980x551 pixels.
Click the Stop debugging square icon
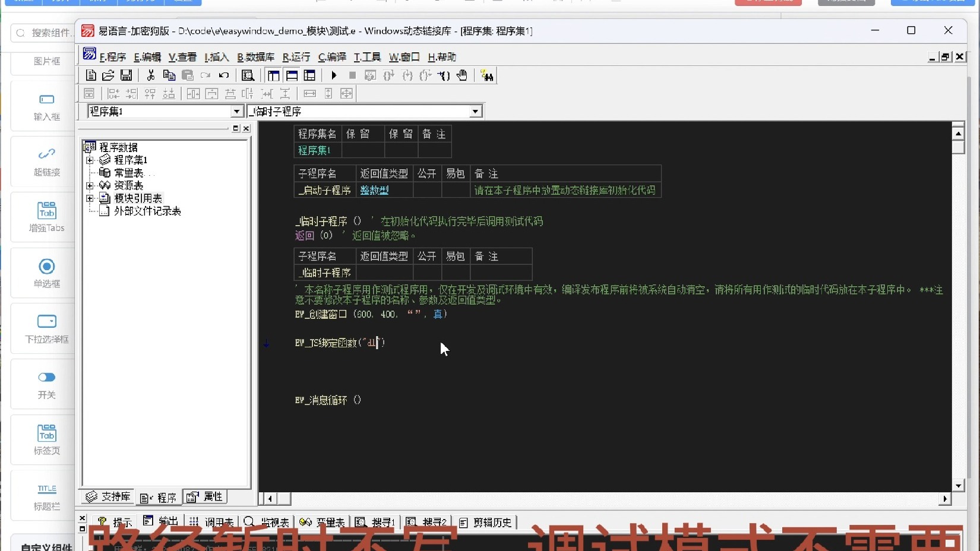pyautogui.click(x=352, y=75)
